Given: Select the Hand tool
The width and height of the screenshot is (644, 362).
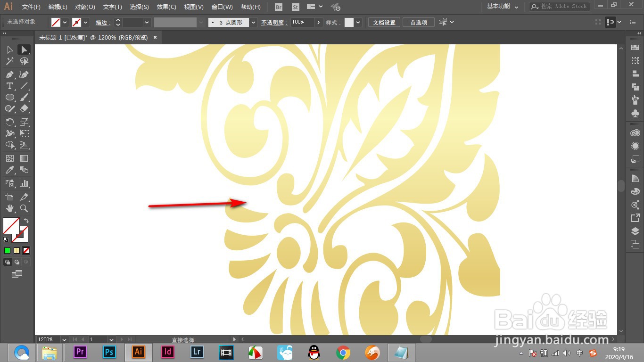Looking at the screenshot, I should click(x=10, y=208).
